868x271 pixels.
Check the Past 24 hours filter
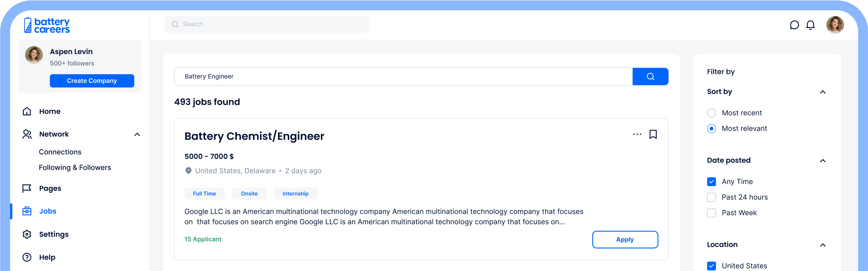tap(711, 197)
